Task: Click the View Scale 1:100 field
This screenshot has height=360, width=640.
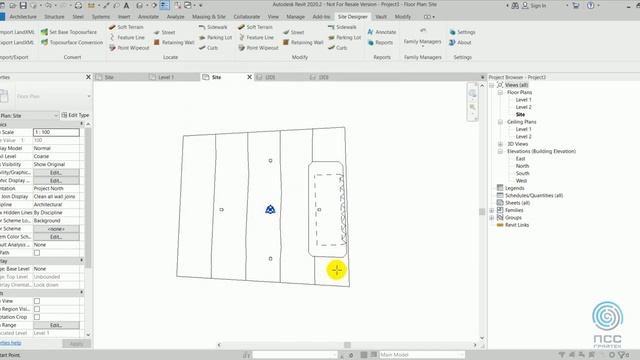Action: (x=56, y=132)
